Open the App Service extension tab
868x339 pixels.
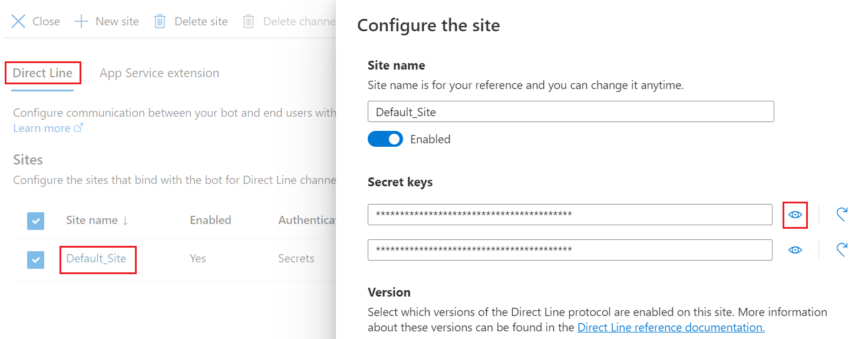pyautogui.click(x=159, y=73)
